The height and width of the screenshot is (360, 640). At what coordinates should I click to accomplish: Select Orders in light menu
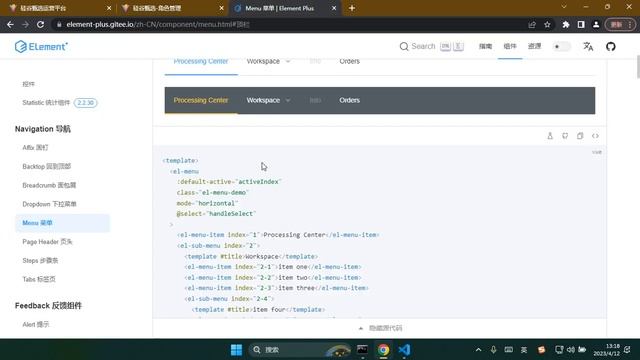click(x=349, y=62)
